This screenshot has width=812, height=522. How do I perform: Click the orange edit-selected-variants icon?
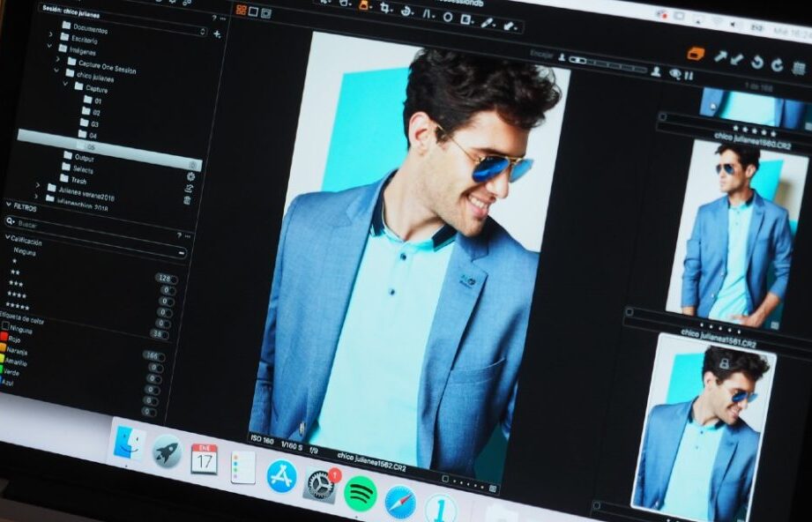coord(696,54)
